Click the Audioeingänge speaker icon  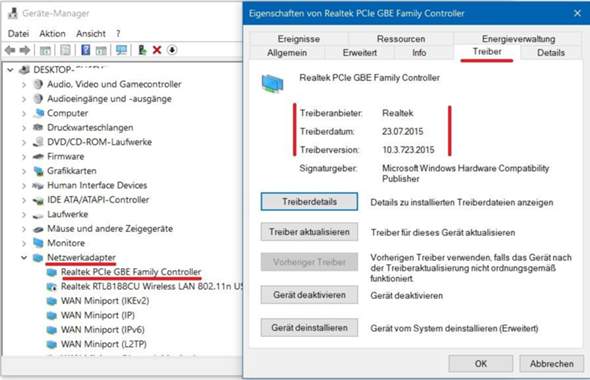[x=38, y=99]
